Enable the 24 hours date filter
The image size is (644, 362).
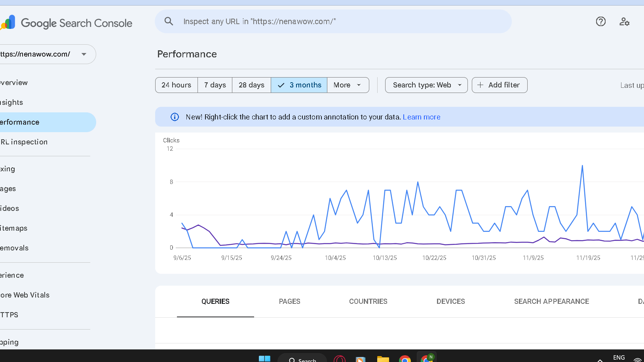(x=176, y=85)
